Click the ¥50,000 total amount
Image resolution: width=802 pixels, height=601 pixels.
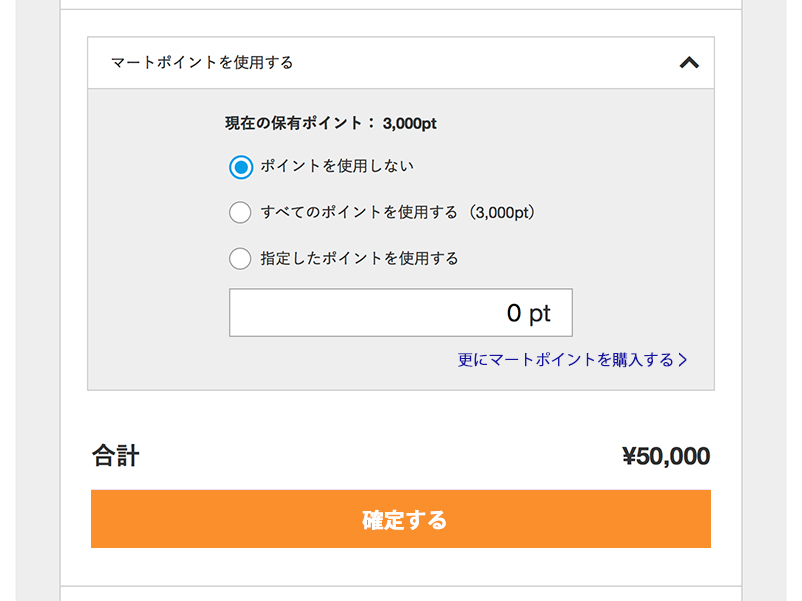coord(665,457)
